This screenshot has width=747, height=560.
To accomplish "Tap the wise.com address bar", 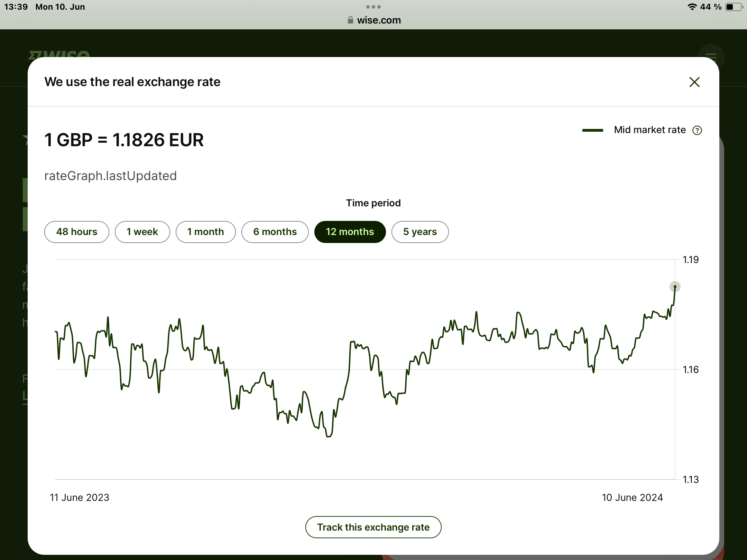I will coord(374,20).
